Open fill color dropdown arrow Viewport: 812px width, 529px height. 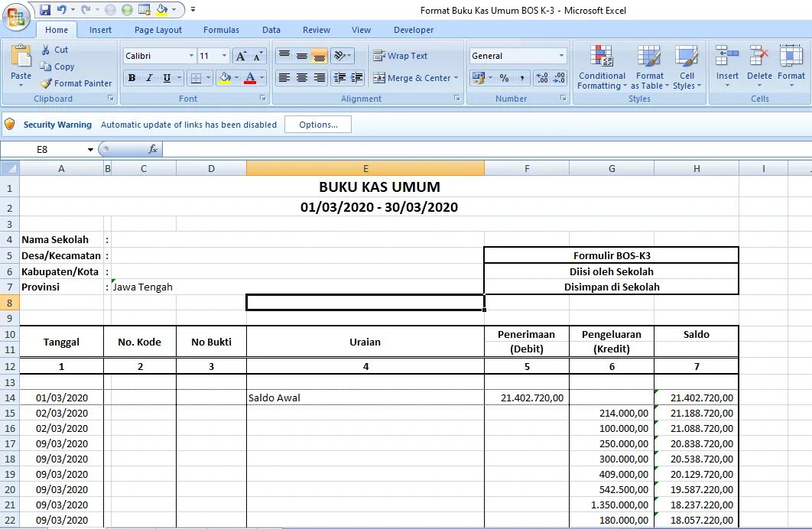237,78
